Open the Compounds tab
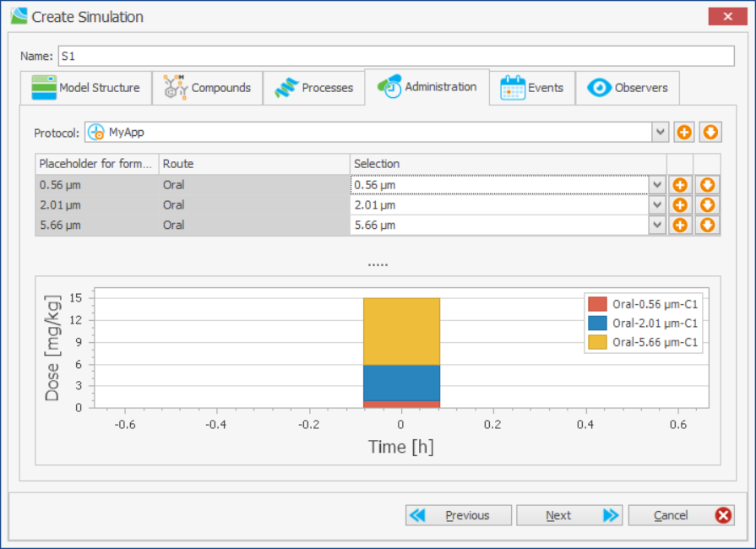 (208, 87)
